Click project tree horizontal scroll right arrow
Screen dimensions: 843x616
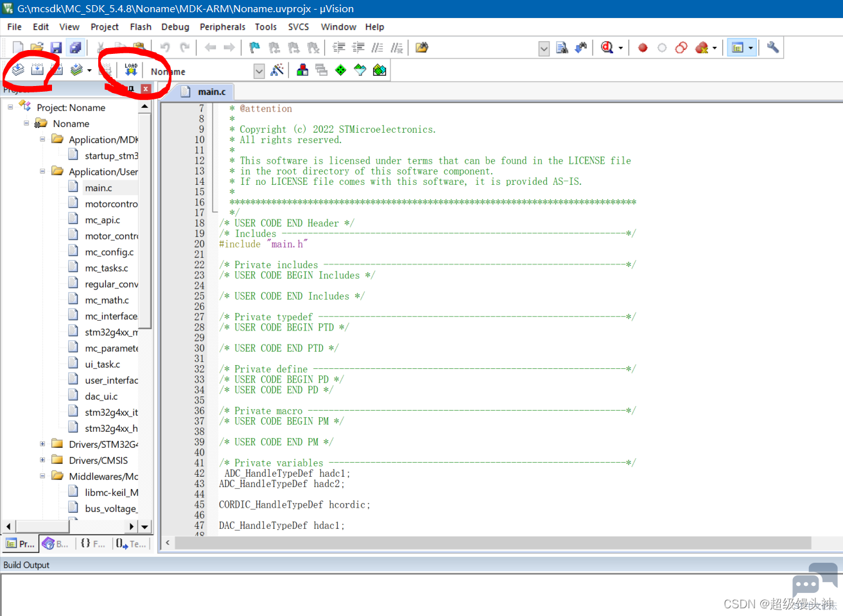click(x=132, y=526)
